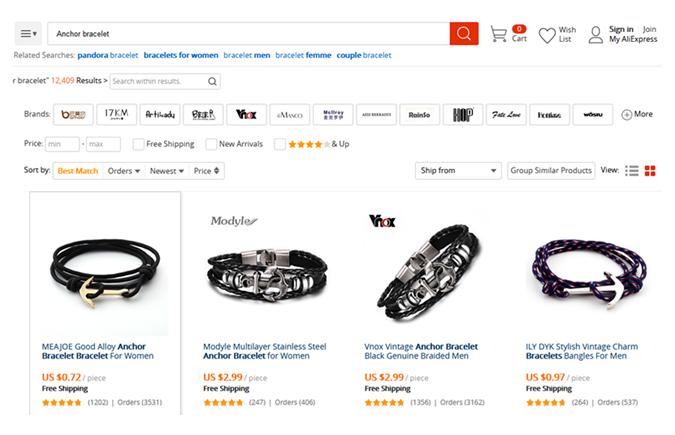This screenshot has height=435, width=675.
Task: Click the account profile icon
Action: coord(595,35)
